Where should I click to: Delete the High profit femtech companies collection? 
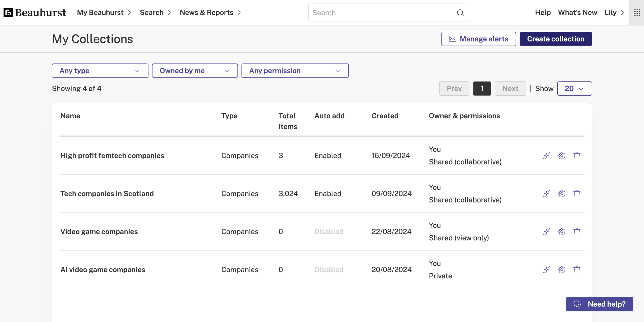[x=577, y=156]
